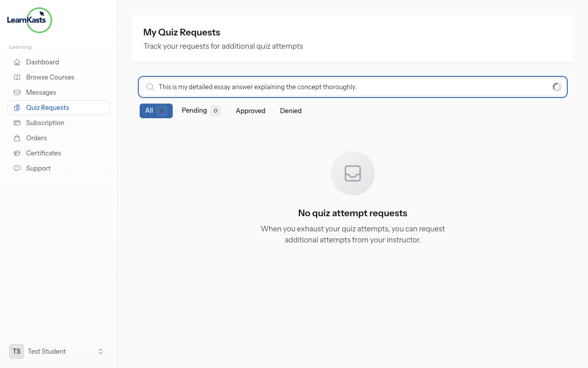Image resolution: width=588 pixels, height=368 pixels.
Task: Open the Messages page
Action: coord(41,92)
